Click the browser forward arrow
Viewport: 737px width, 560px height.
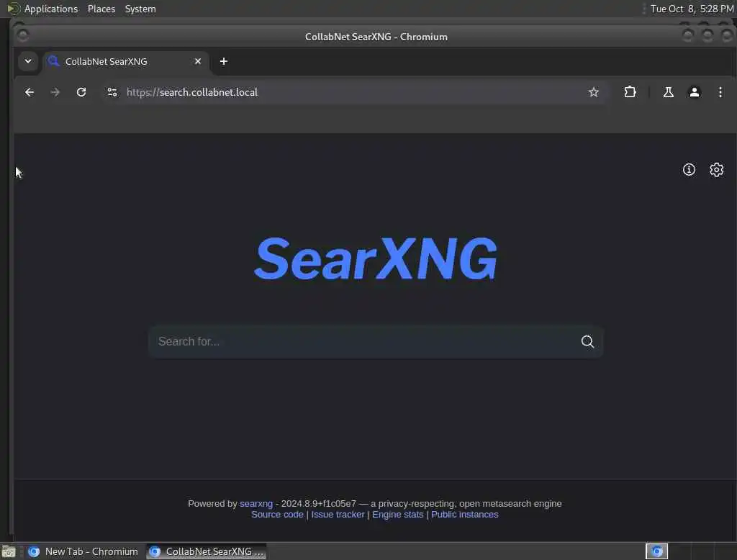tap(55, 92)
